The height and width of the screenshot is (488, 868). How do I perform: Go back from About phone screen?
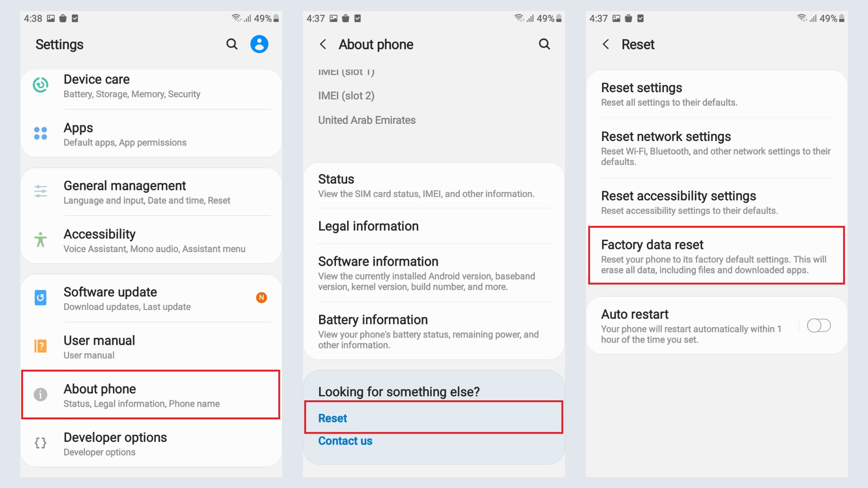[323, 44]
